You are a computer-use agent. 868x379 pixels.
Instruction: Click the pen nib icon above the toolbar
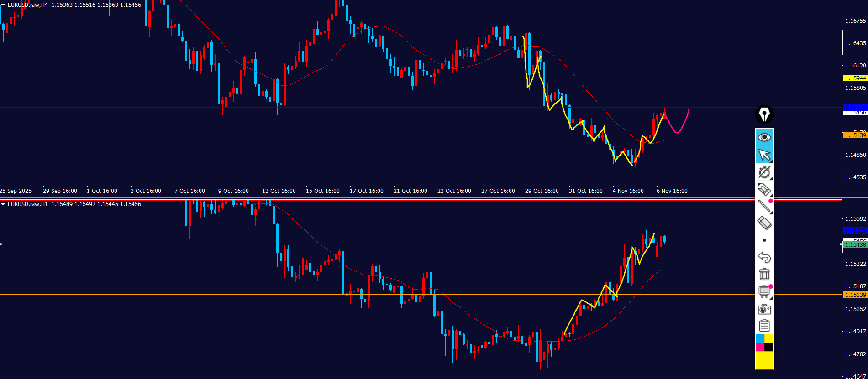(764, 114)
